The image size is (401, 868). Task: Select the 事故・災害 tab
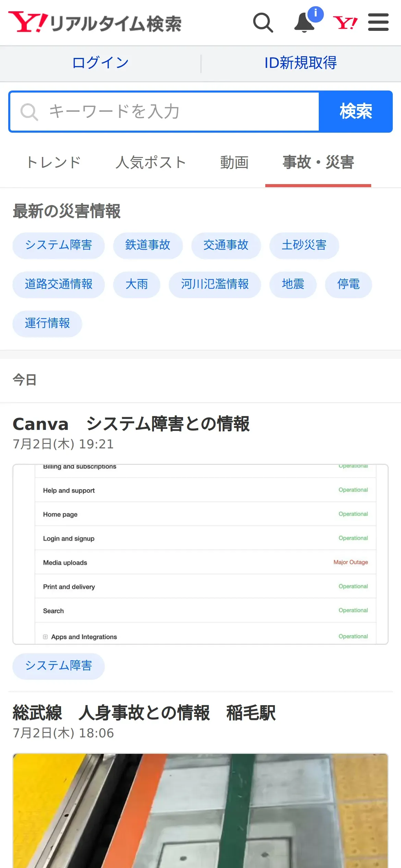(x=318, y=162)
